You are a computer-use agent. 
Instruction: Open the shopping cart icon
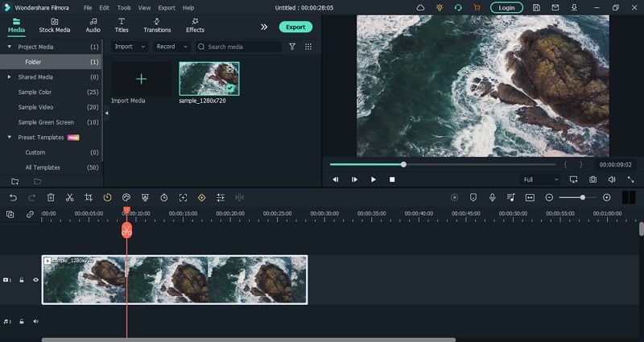coord(477,7)
